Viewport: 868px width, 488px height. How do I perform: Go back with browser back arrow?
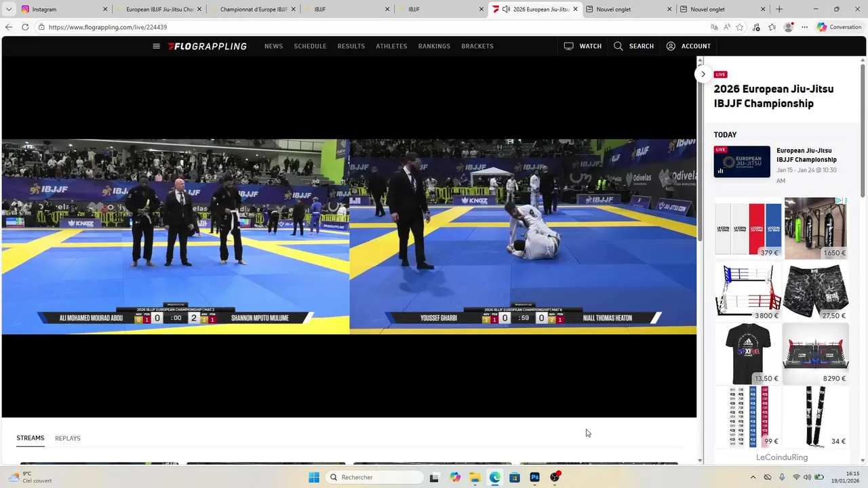pyautogui.click(x=9, y=27)
